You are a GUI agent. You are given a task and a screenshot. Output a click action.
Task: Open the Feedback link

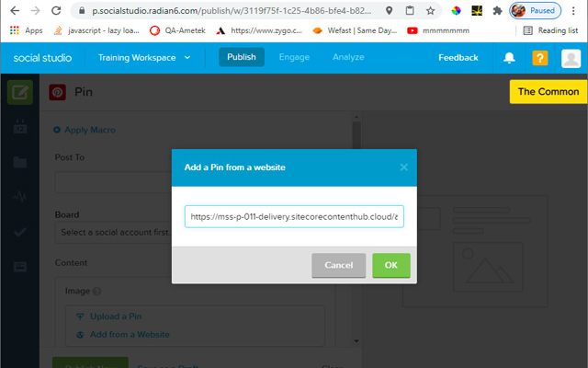pos(458,57)
